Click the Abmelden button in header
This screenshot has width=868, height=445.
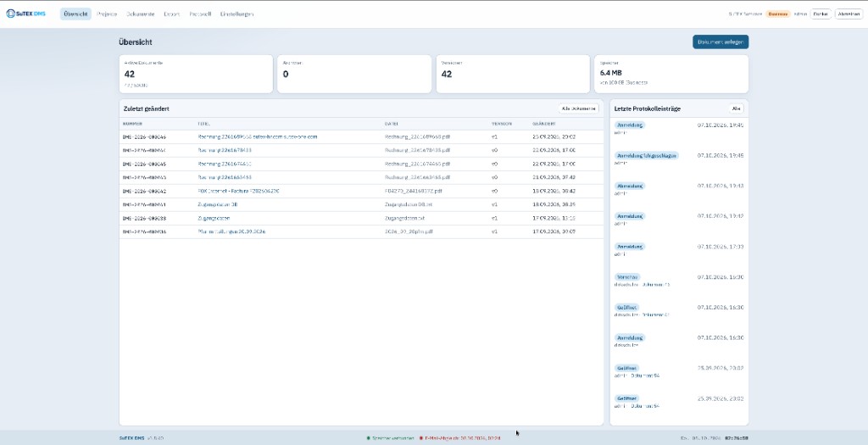[848, 14]
